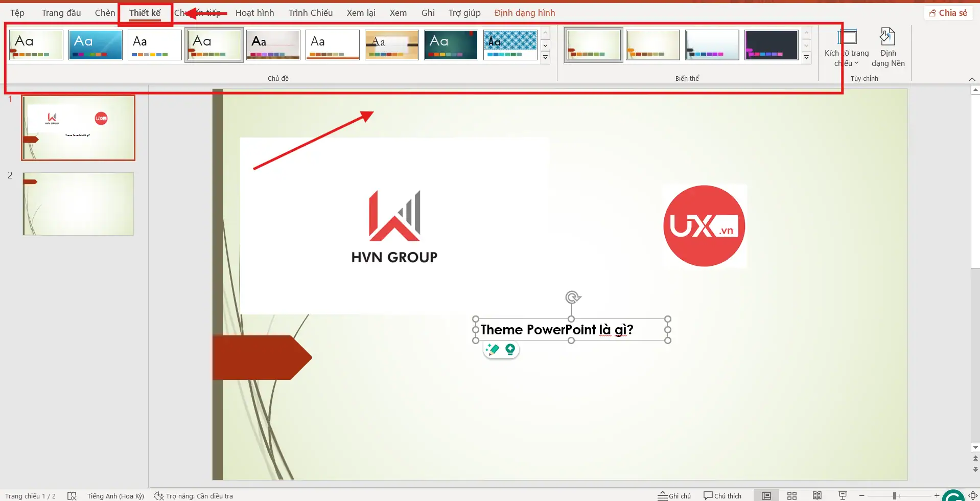Select the yellow-orange variant in Biến thể
This screenshot has height=501, width=980.
(x=653, y=45)
